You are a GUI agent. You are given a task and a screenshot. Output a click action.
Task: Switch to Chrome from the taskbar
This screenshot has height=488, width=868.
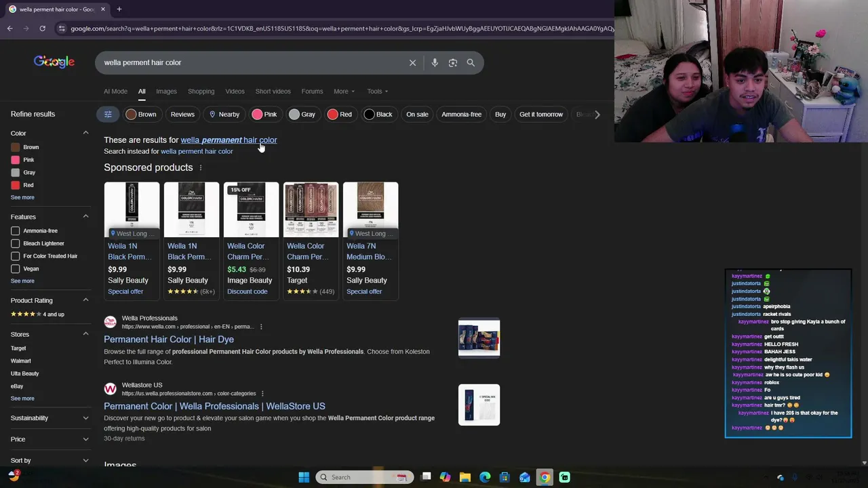point(545,477)
